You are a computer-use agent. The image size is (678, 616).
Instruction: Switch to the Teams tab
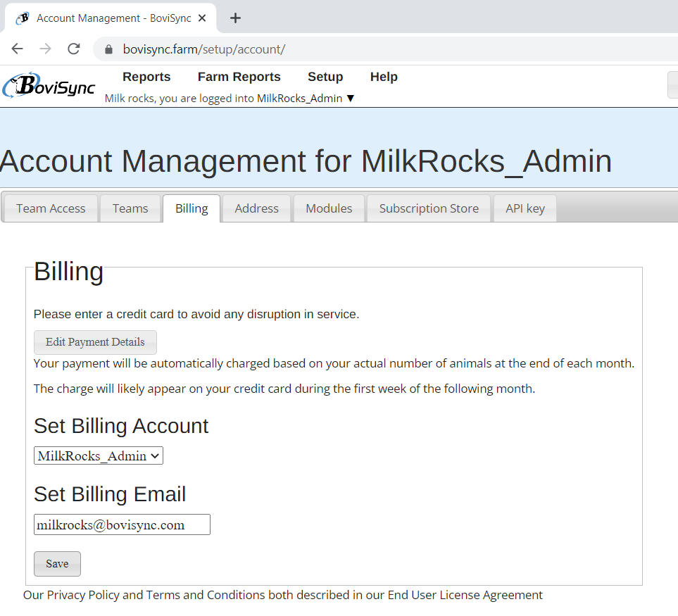click(130, 208)
